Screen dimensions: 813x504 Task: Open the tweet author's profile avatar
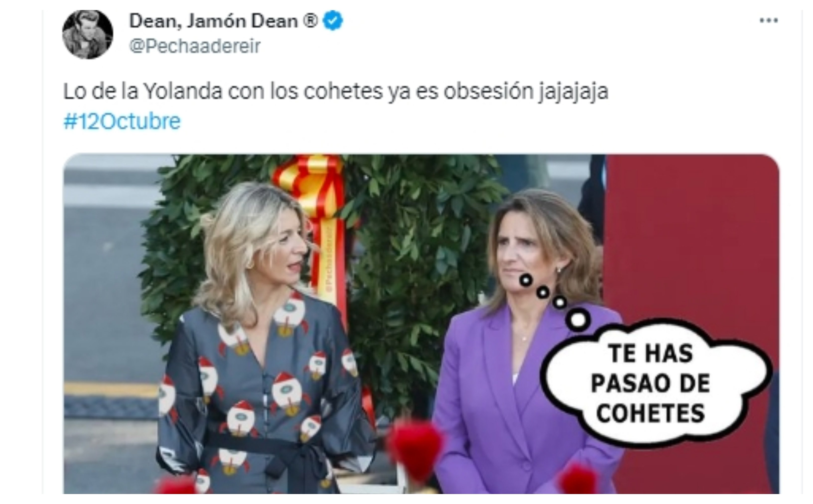click(x=88, y=34)
